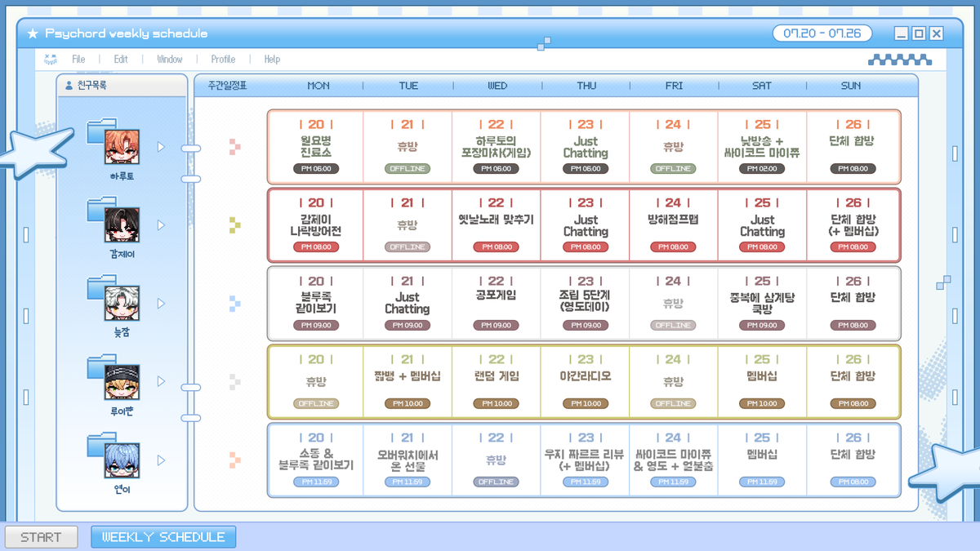
Task: Click the gray pixel marker beside 루이쨘's row
Action: 234,381
